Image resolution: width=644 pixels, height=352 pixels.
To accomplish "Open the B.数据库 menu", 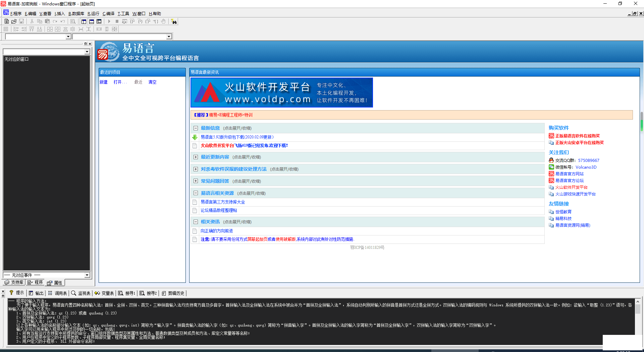I will (x=76, y=13).
